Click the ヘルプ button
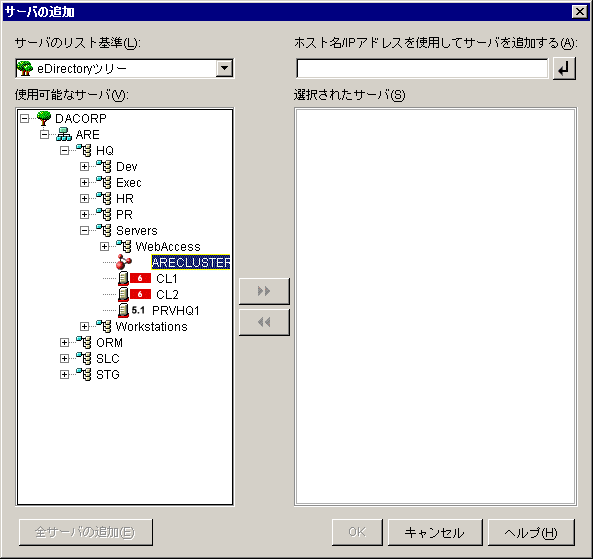The height and width of the screenshot is (559, 593). coord(531,532)
